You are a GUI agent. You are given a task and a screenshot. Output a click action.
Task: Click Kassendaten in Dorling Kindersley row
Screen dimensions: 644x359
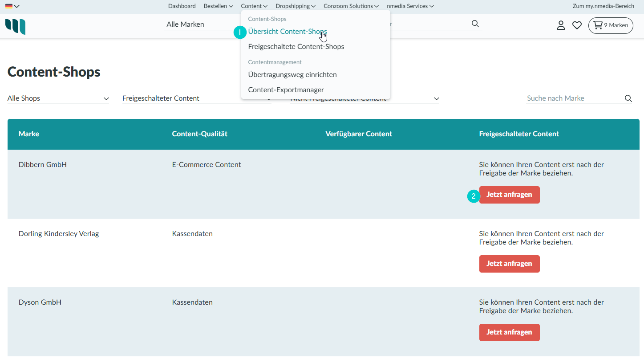[192, 233]
